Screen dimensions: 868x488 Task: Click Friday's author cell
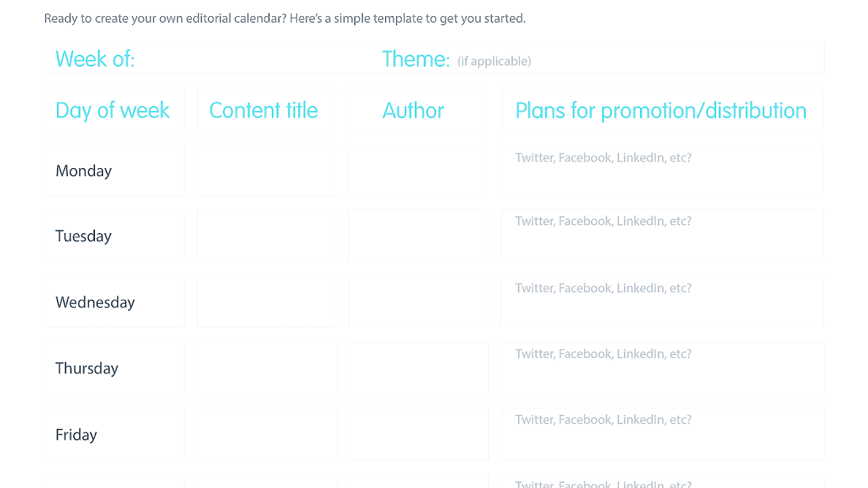(418, 434)
